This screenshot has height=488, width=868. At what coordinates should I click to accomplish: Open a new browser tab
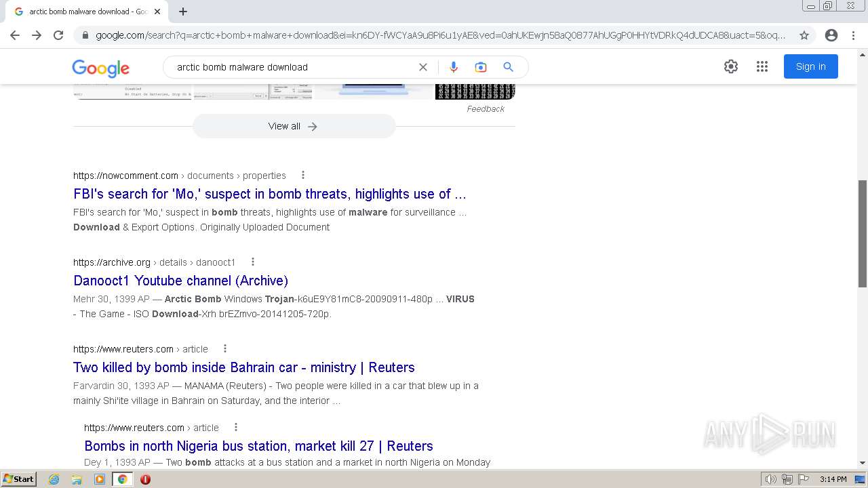tap(183, 12)
